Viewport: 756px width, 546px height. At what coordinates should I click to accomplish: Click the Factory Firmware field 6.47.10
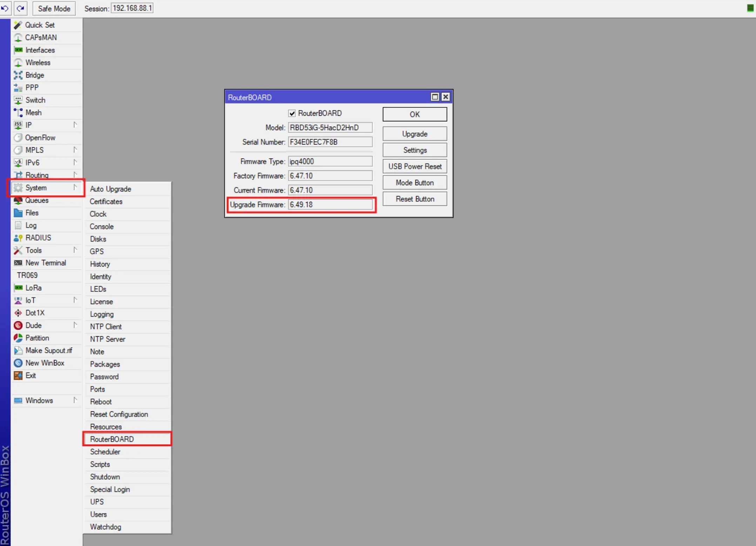coord(330,176)
